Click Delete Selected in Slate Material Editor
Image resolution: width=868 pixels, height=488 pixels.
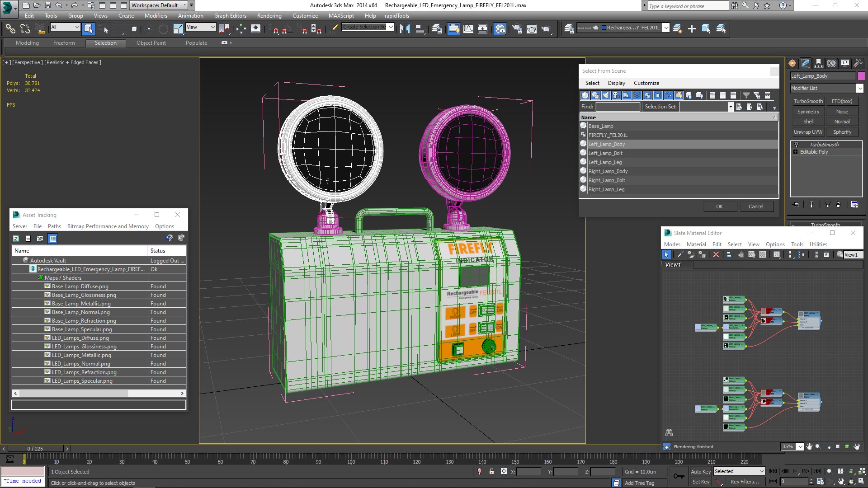716,255
